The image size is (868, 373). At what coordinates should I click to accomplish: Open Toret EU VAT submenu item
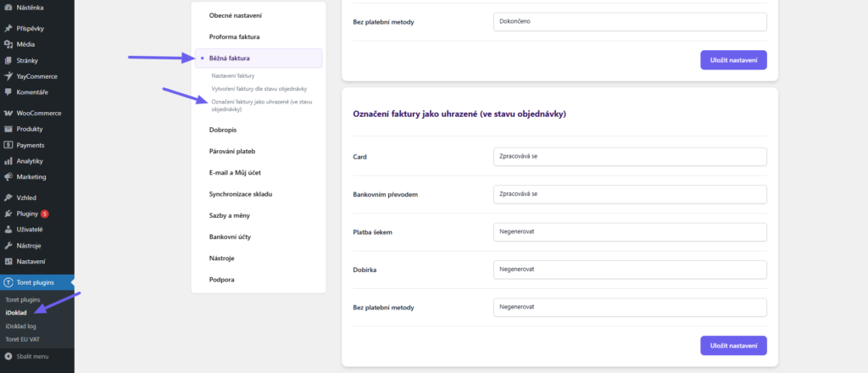pos(23,339)
